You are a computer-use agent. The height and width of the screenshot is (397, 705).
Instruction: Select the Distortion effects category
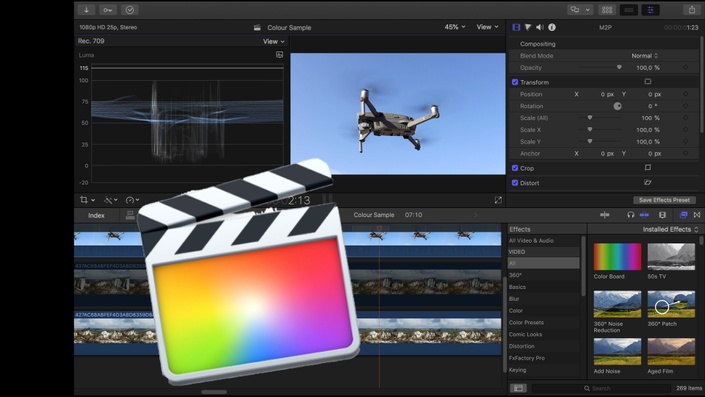click(x=544, y=346)
